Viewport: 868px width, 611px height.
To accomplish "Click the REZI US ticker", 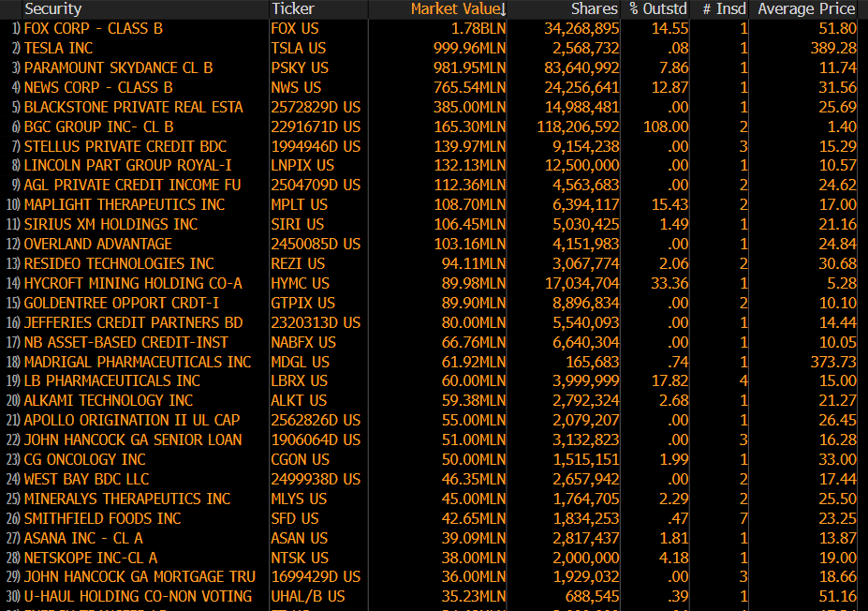I will point(299,263).
